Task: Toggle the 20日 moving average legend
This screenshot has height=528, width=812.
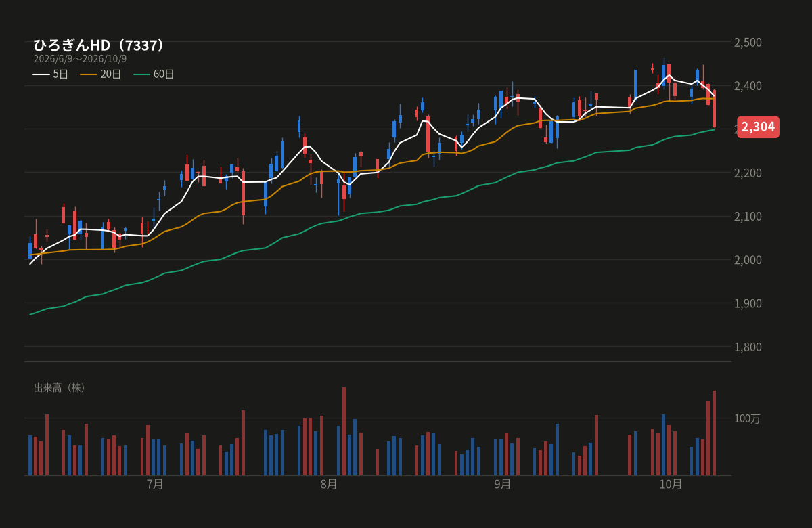Action: (101, 74)
